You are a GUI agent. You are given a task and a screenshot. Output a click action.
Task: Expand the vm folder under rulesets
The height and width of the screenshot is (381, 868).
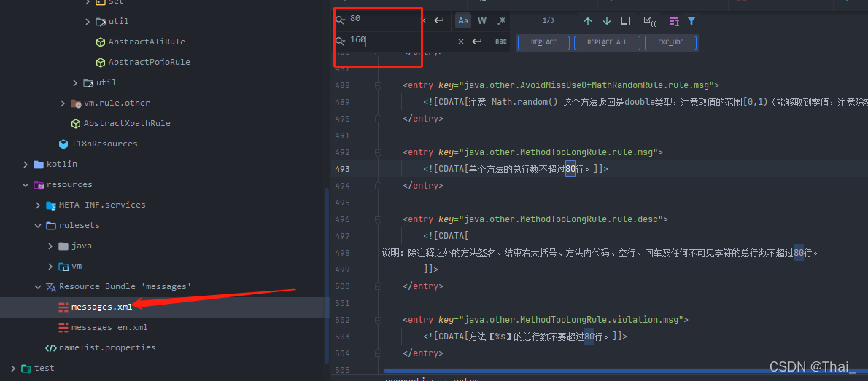coord(50,266)
